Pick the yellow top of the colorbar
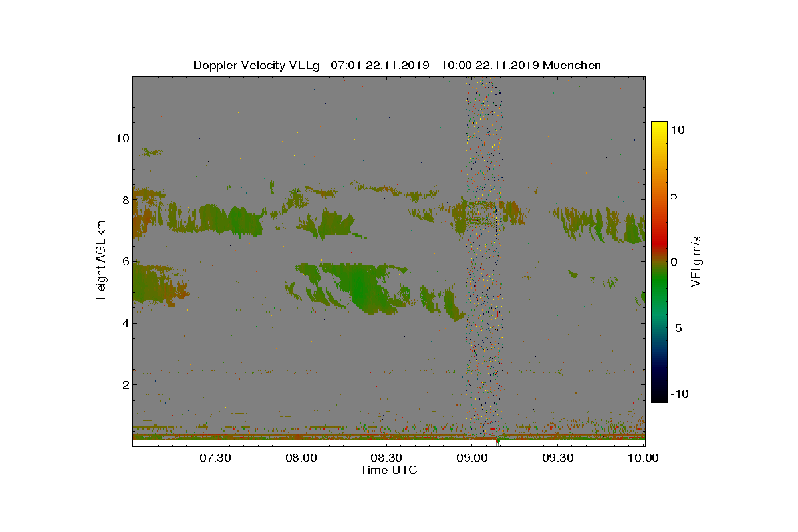798x532 pixels. click(659, 126)
